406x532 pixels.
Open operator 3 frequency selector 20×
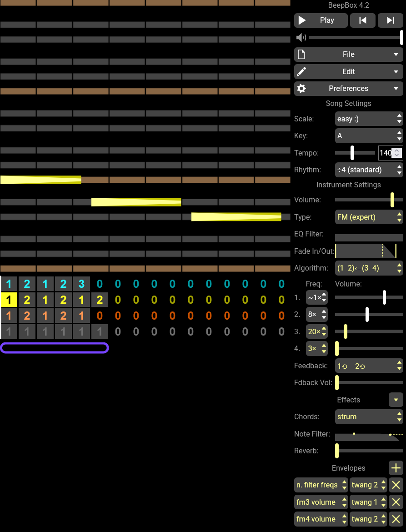[317, 331]
